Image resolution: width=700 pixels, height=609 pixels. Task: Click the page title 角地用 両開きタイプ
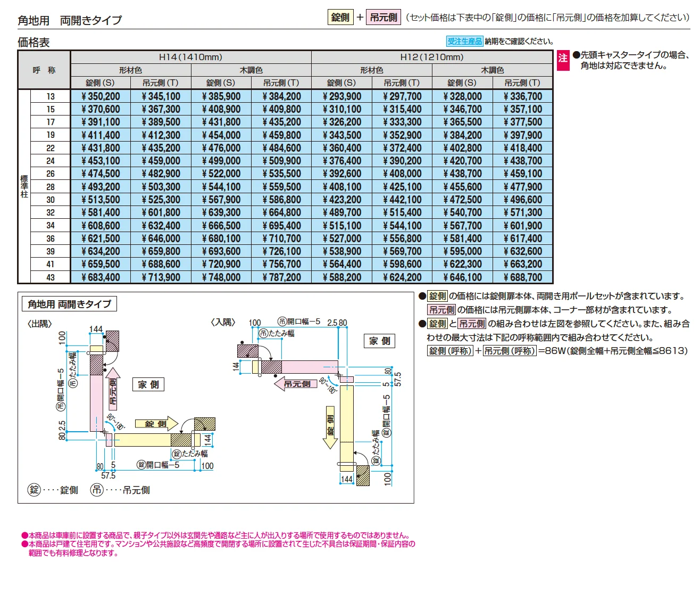pos(70,20)
